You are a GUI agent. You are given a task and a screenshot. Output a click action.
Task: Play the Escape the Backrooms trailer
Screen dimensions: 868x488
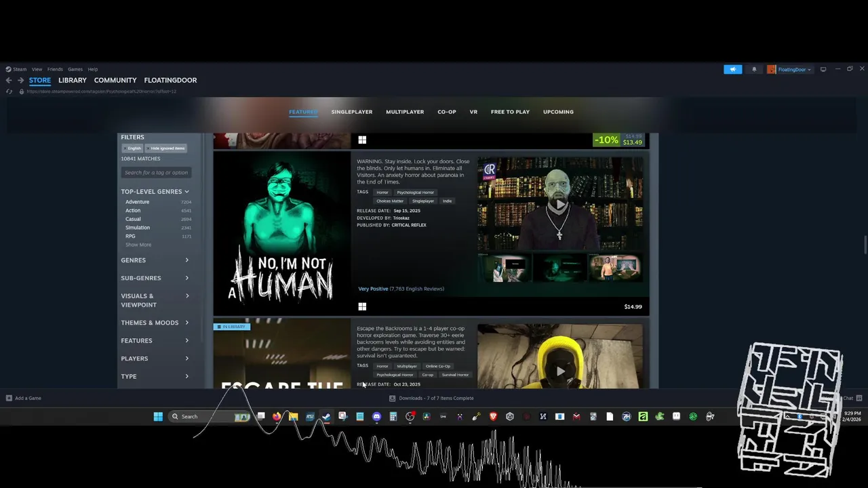(560, 371)
